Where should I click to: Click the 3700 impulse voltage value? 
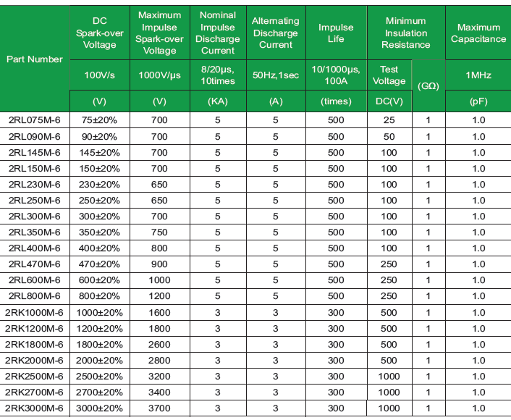(159, 408)
